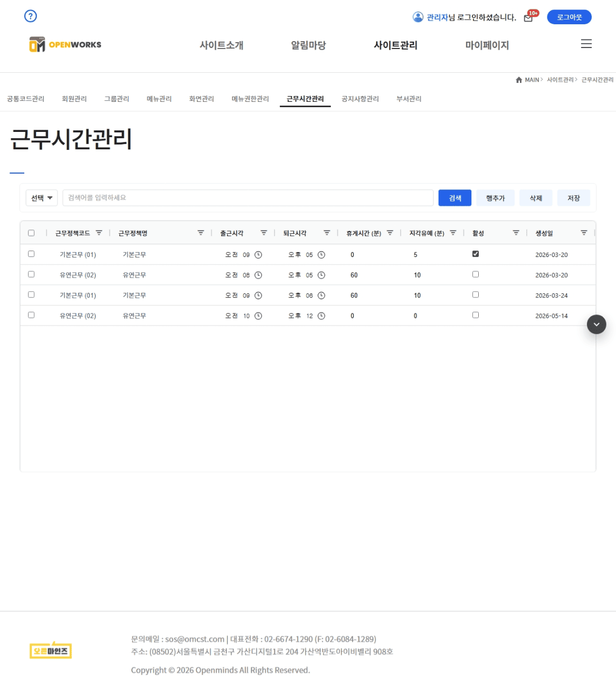616x698 pixels.
Task: Focus the 검색어를 입력하세요 search field
Action: pos(248,198)
